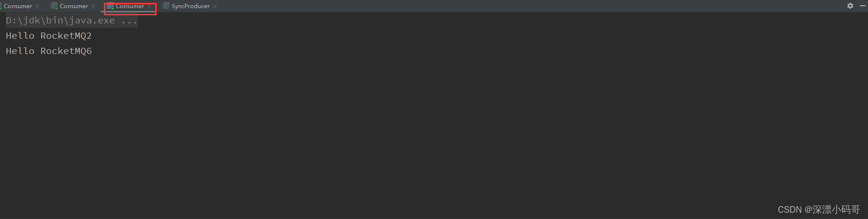Close the red-outlined Consumer tab

coord(149,6)
